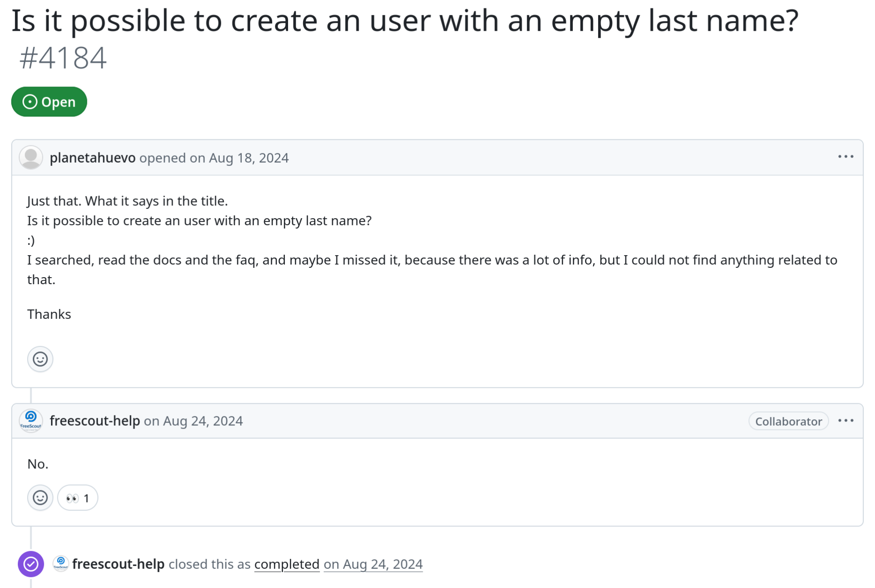Image resolution: width=875 pixels, height=588 pixels.
Task: Click the purple closed-as-completed checkmark icon
Action: (31, 564)
